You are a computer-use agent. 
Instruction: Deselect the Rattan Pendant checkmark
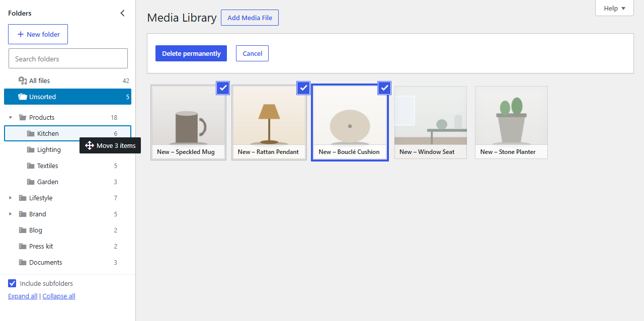click(303, 88)
